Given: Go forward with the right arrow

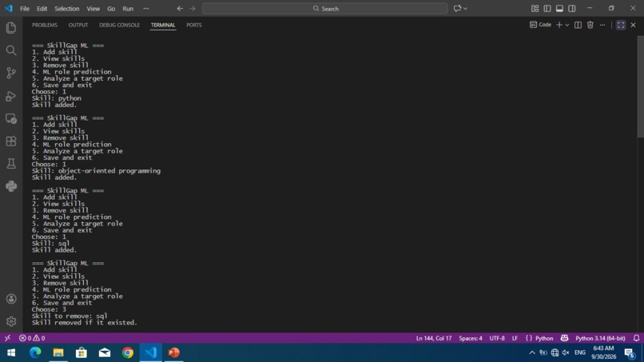Looking at the screenshot, I should click(x=193, y=8).
